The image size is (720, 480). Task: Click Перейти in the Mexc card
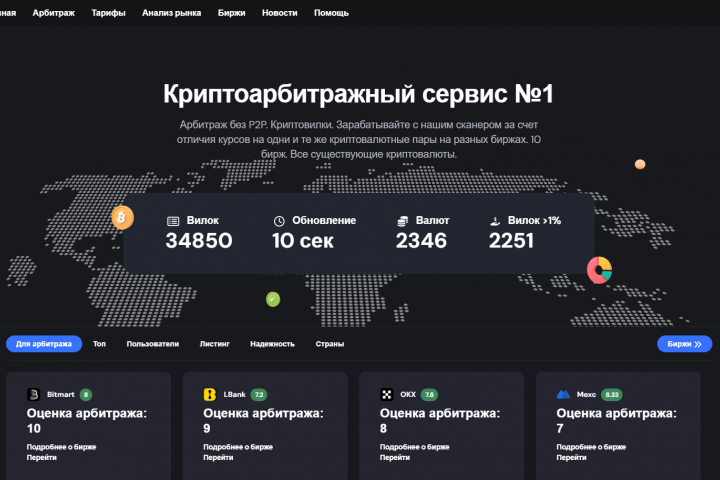coord(572,457)
